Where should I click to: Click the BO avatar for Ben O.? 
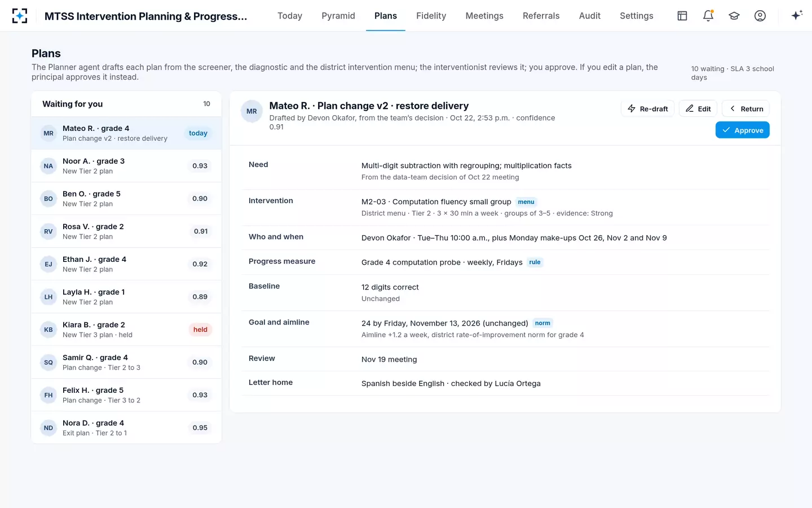tap(48, 199)
